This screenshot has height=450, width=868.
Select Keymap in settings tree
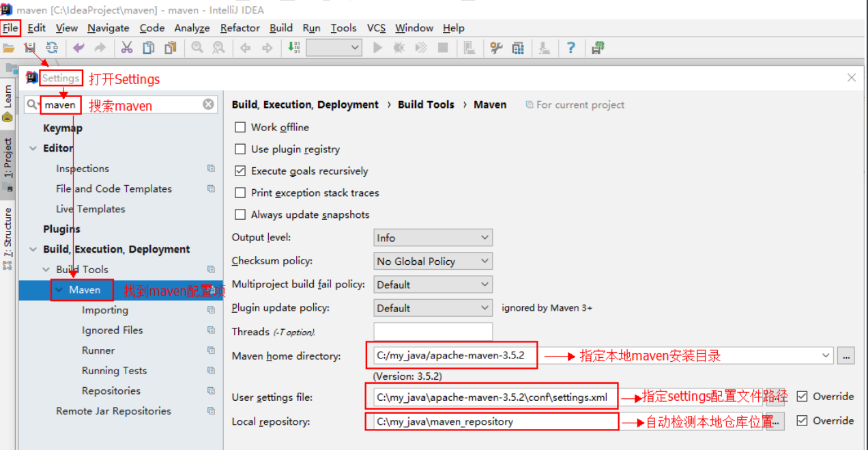(x=63, y=128)
